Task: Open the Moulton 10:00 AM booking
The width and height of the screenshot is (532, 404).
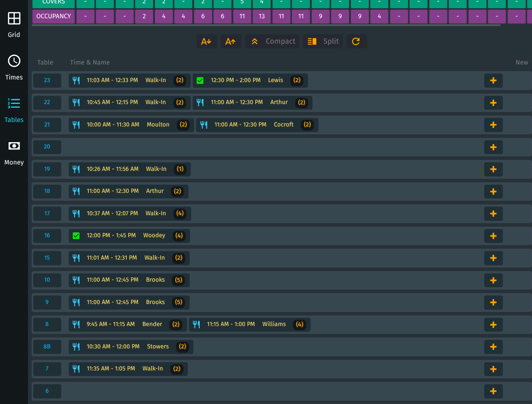Action: click(131, 125)
